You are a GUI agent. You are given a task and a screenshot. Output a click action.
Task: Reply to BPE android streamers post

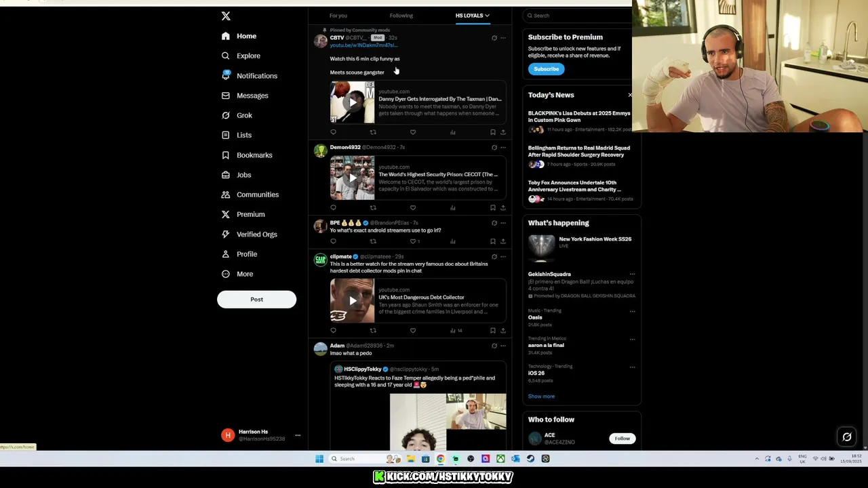click(x=333, y=241)
